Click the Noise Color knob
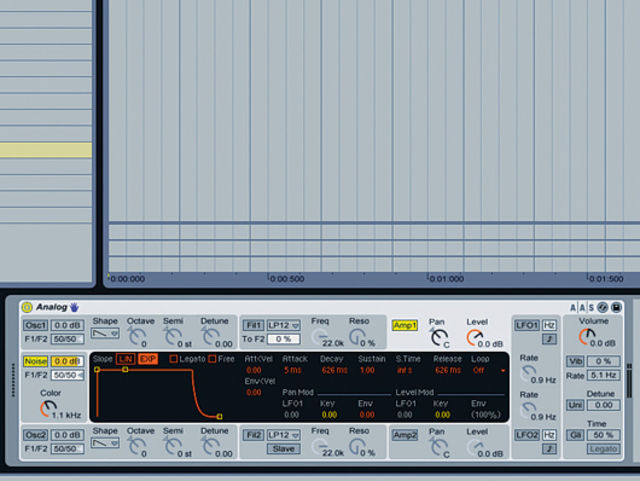 (48, 408)
